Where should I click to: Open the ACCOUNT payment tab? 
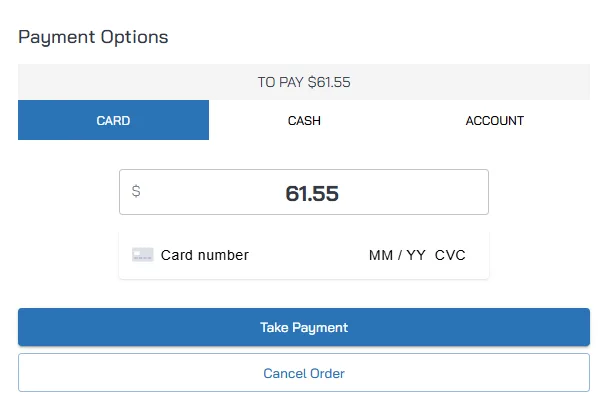pyautogui.click(x=494, y=121)
